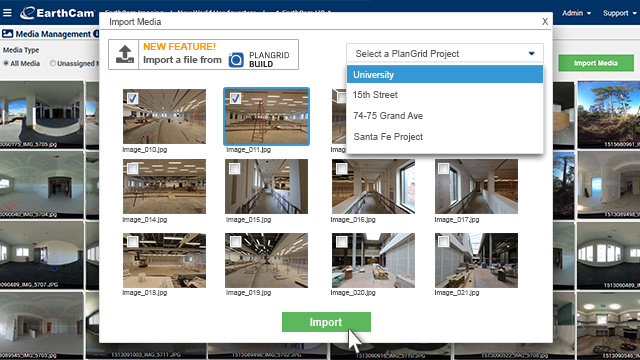Uncheck the Image_011.jpg checkbox
The height and width of the screenshot is (360, 640).
pos(235,98)
